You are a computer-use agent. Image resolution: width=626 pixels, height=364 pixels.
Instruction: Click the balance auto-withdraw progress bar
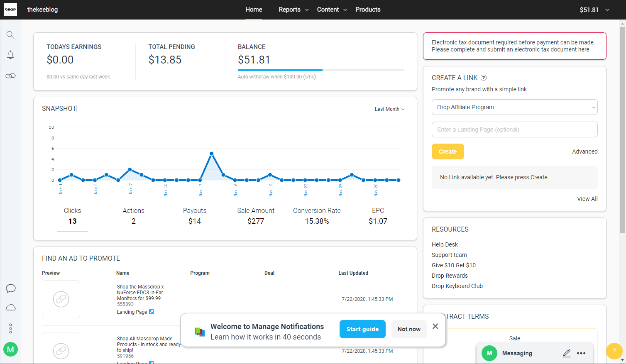point(321,70)
